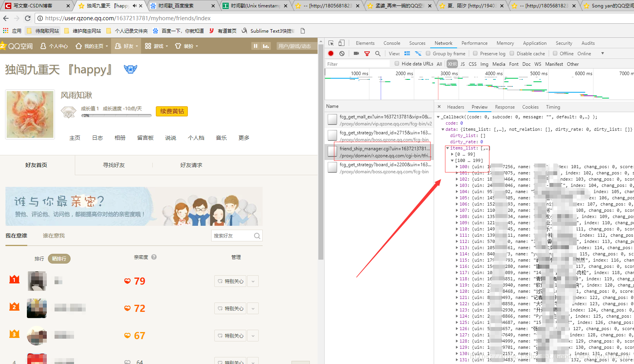Click the QQ空间 logo

[17, 46]
